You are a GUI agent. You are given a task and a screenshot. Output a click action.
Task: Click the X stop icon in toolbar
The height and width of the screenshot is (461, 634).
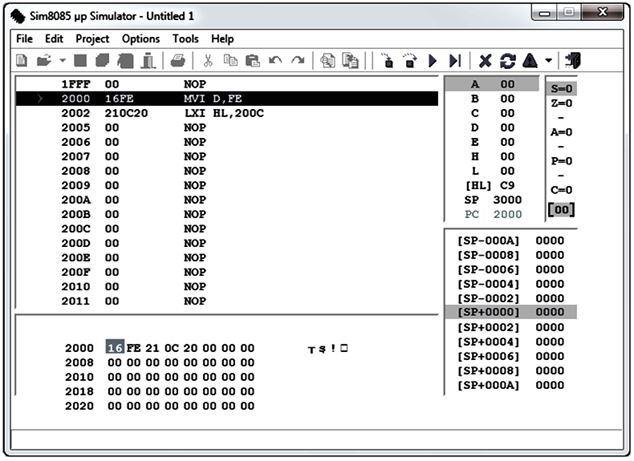[x=485, y=61]
